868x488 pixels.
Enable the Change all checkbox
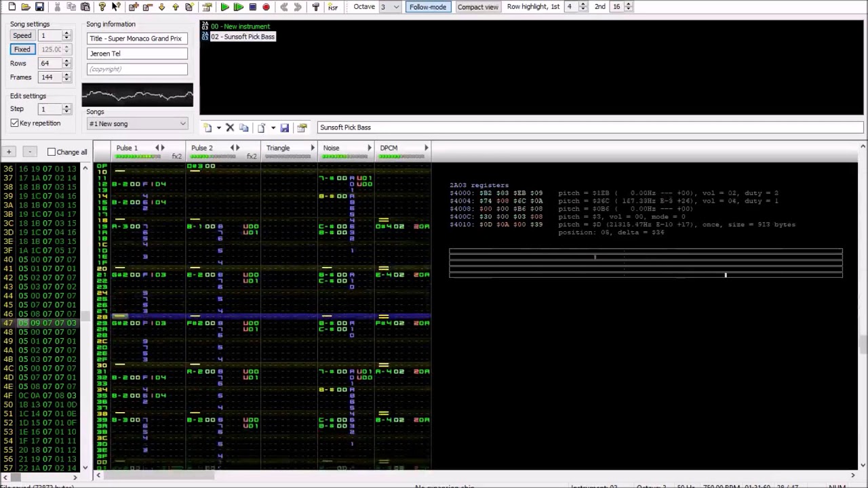(x=52, y=152)
